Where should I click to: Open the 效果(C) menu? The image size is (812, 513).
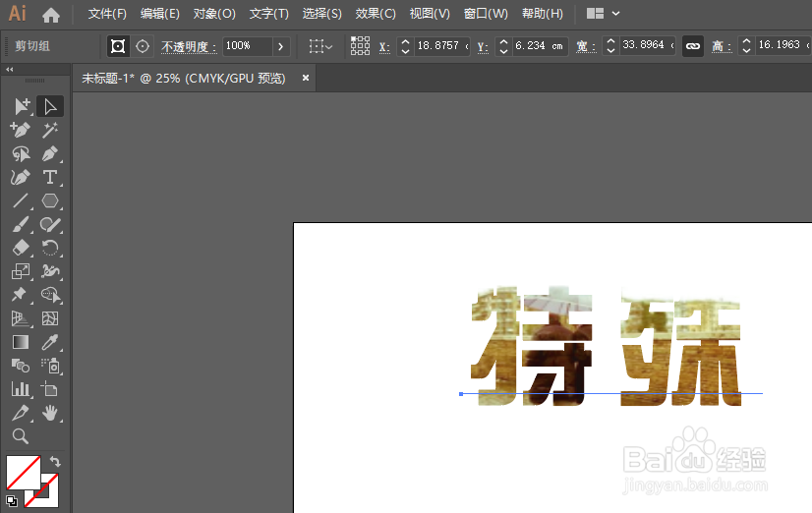click(376, 14)
